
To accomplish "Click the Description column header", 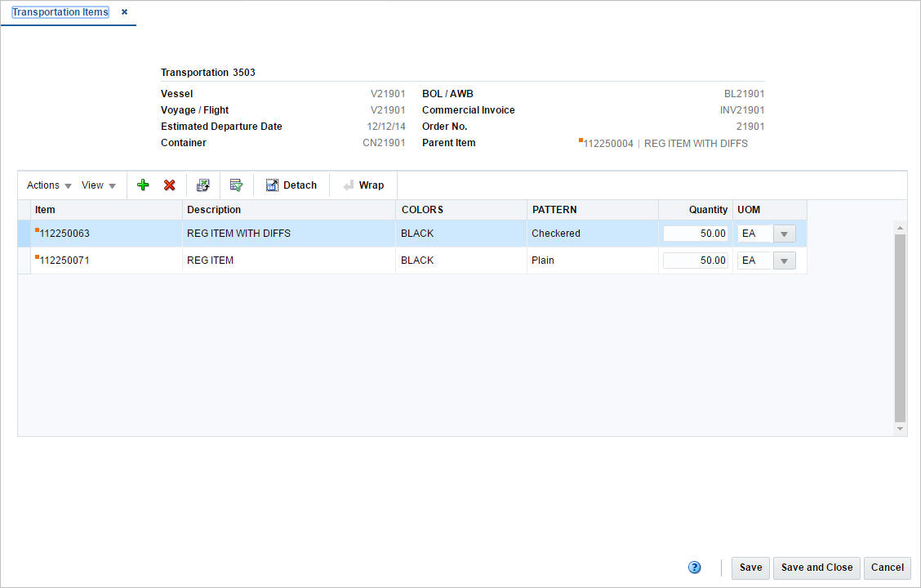I will coord(289,210).
